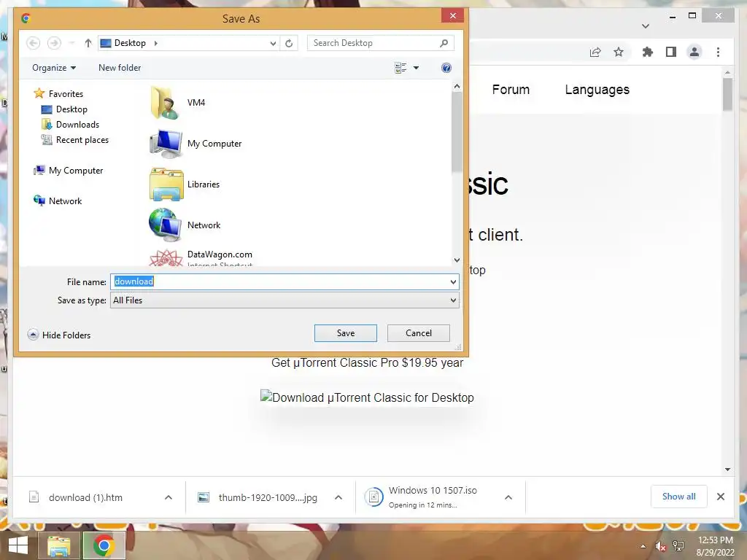Select Network in navigation pane
747x560 pixels.
click(58, 201)
